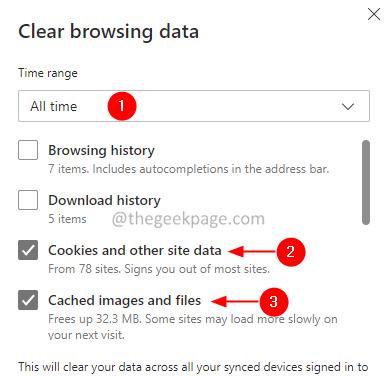
Task: Open the Time range dropdown
Action: click(x=194, y=106)
